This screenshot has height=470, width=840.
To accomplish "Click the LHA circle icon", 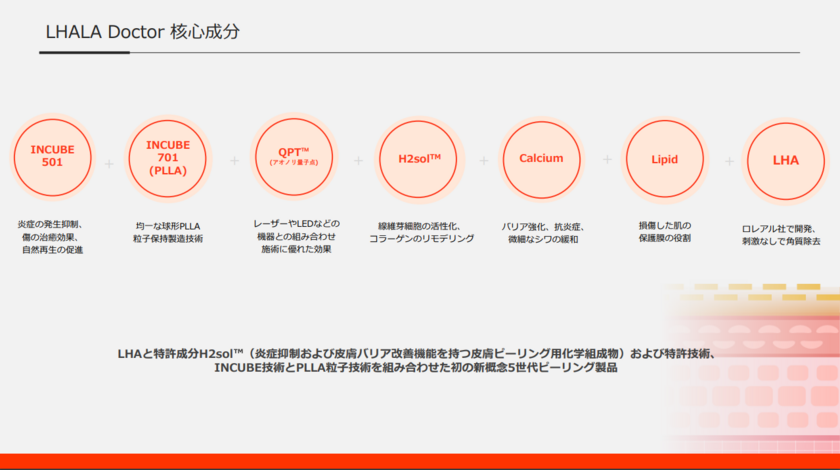I will tap(785, 160).
